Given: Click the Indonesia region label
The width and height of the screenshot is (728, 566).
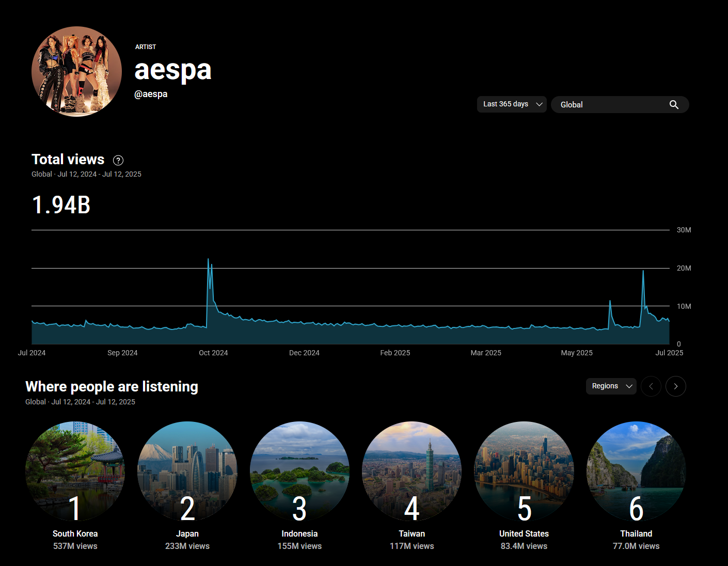Looking at the screenshot, I should coord(299,534).
